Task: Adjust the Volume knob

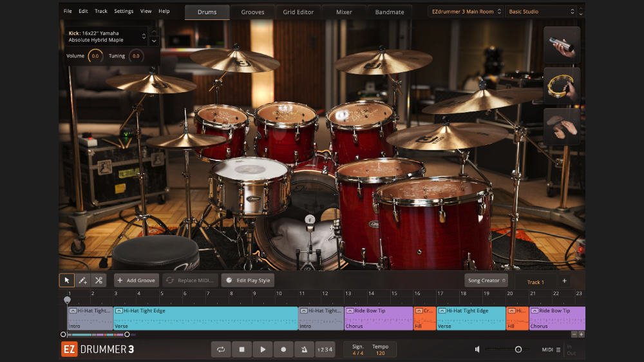Action: click(x=95, y=56)
